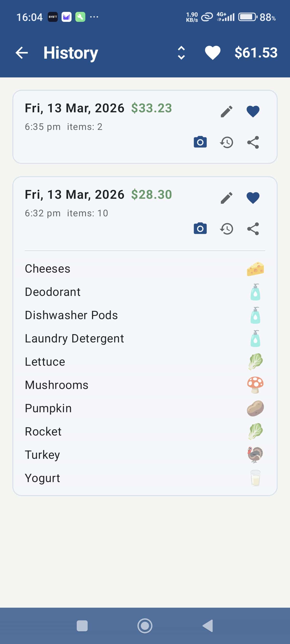Viewport: 290px width, 644px height.
Task: Toggle the expand/collapse all lists arrows
Action: click(x=181, y=53)
